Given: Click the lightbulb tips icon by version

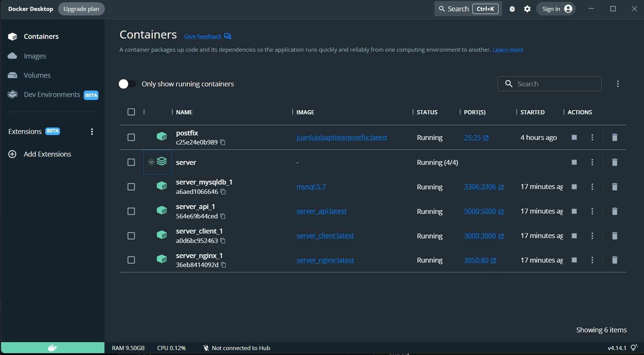Looking at the screenshot, I should pyautogui.click(x=634, y=348).
